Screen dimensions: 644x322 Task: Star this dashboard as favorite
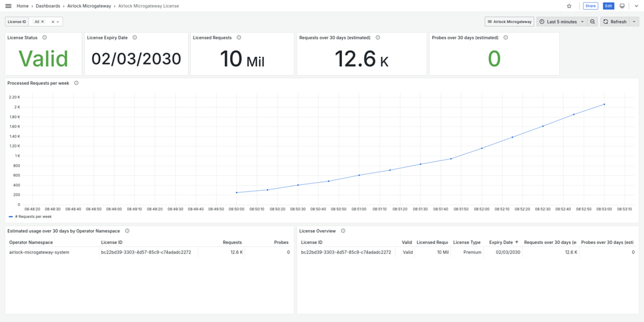pyautogui.click(x=569, y=6)
